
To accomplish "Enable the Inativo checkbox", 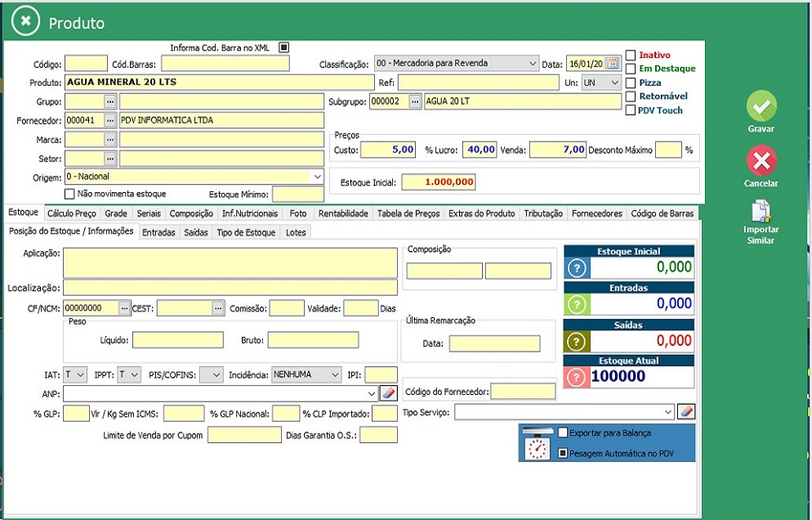I will 631,55.
